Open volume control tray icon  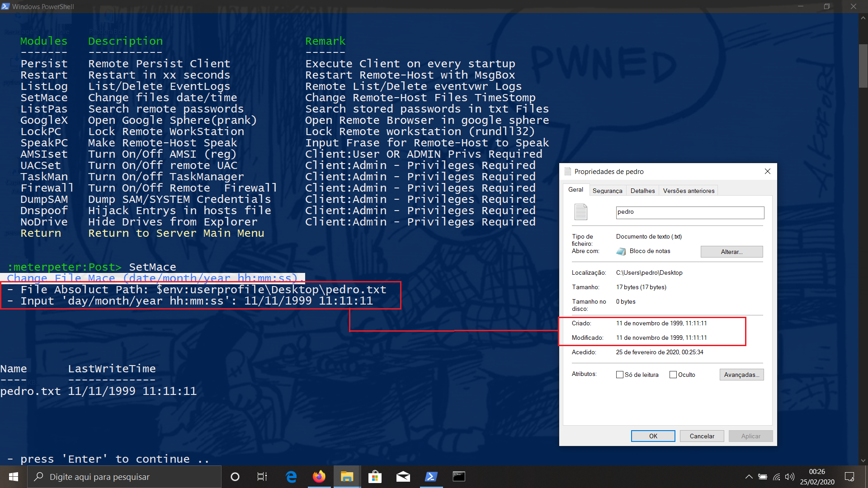(x=790, y=477)
